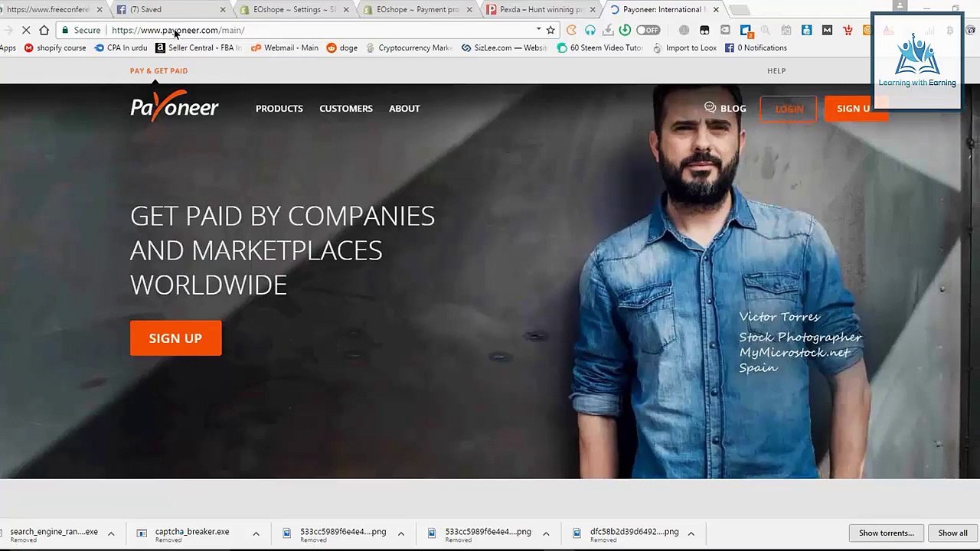The height and width of the screenshot is (551, 980).
Task: Expand captcha_breaker.exe download options
Action: (256, 533)
